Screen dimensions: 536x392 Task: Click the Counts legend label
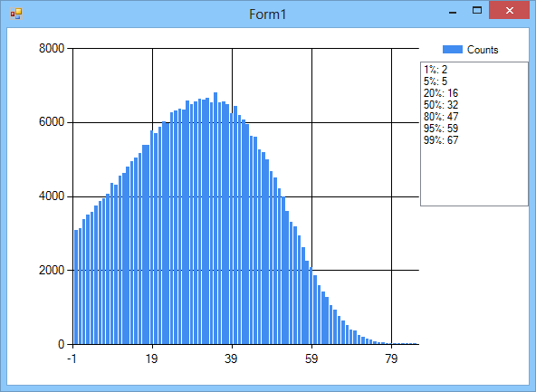tap(483, 50)
